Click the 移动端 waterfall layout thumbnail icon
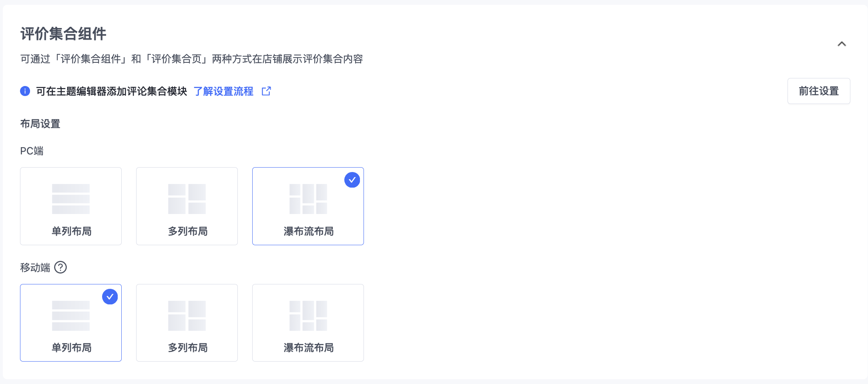 pyautogui.click(x=308, y=316)
